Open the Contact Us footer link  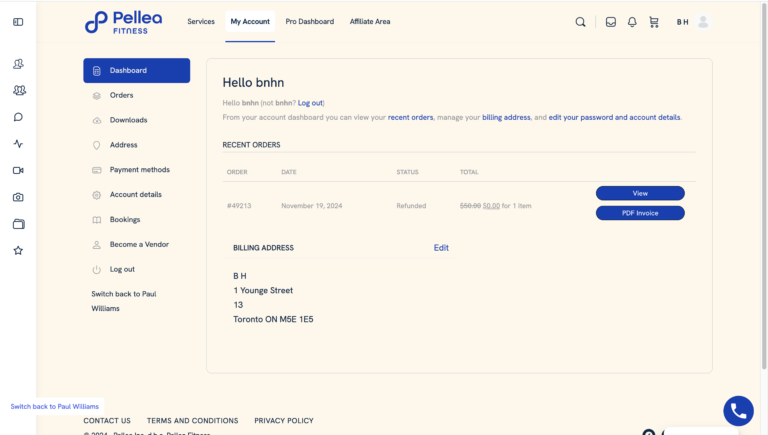107,421
